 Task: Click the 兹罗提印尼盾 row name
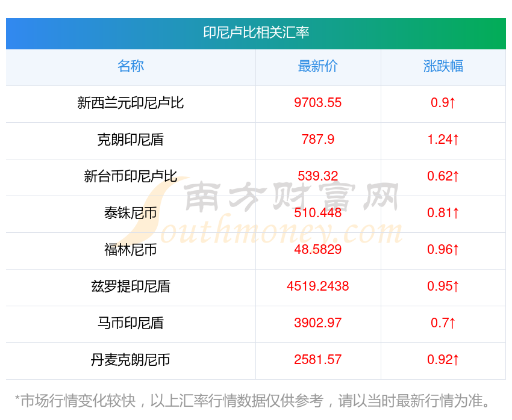[x=131, y=286]
